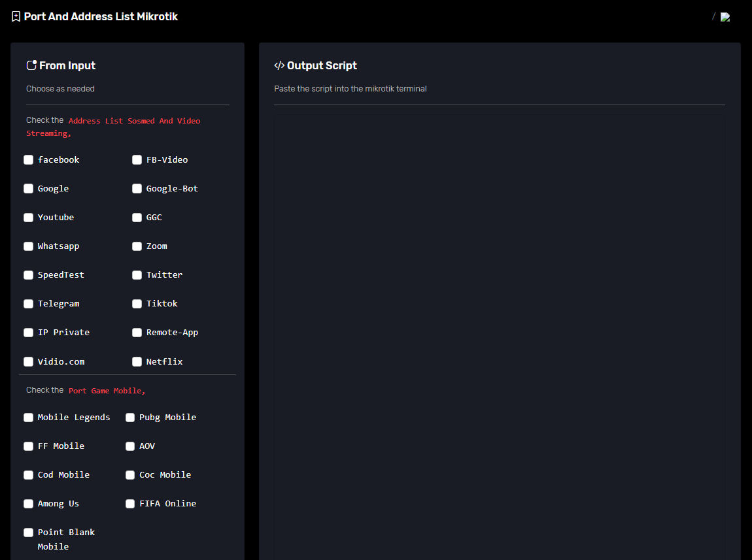
Task: Tick the Vidio.com checkbox
Action: click(x=28, y=361)
